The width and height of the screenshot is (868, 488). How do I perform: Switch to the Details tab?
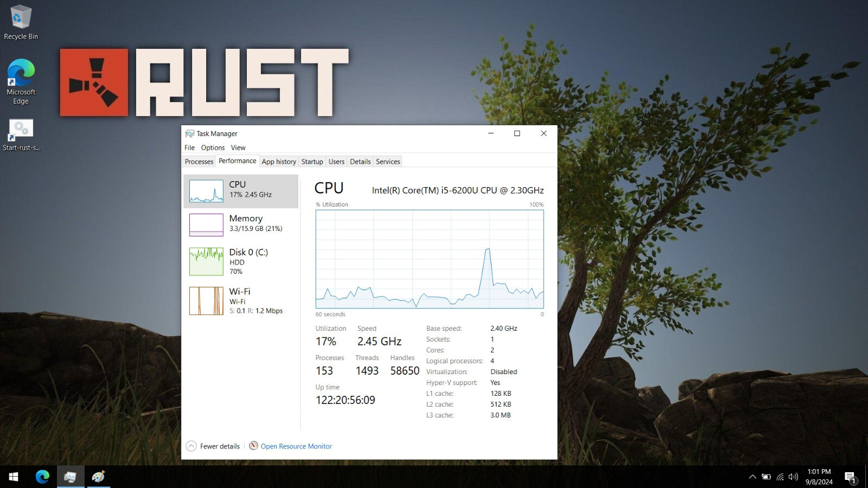pos(360,162)
